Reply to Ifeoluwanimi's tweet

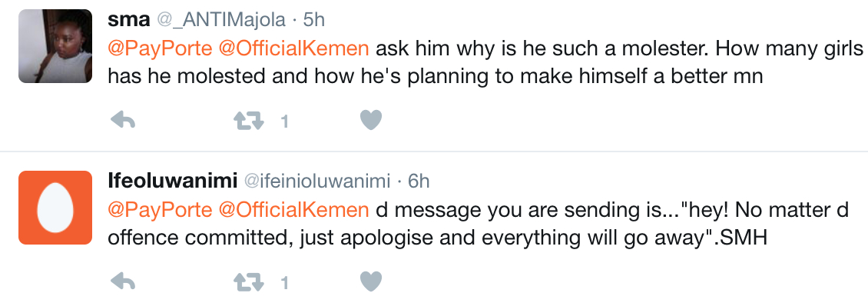123,282
